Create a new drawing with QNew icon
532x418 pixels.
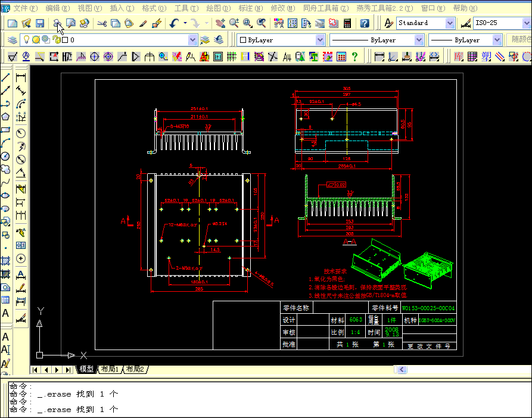tap(13, 23)
